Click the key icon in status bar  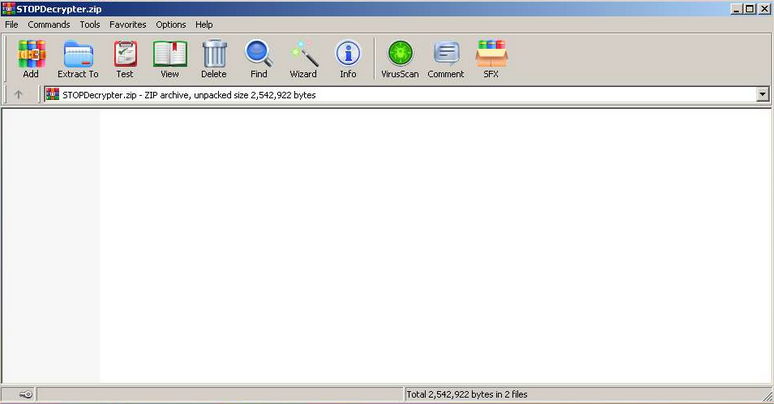(26, 394)
